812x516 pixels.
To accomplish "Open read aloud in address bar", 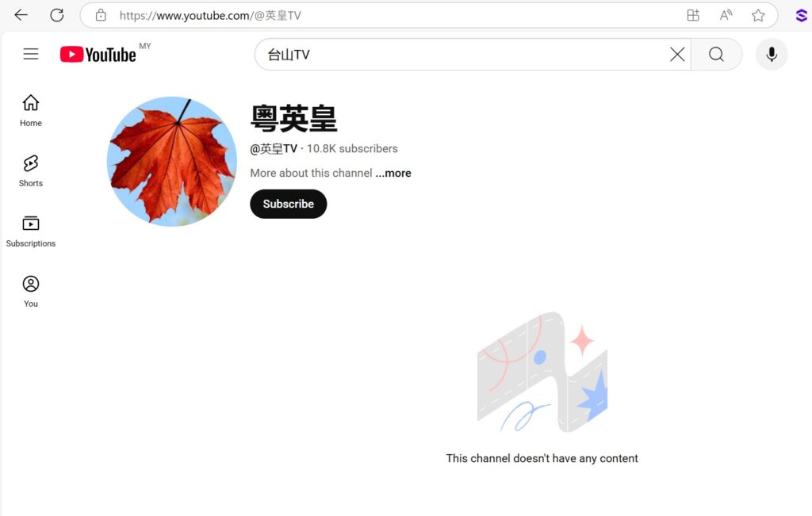I will click(x=726, y=16).
